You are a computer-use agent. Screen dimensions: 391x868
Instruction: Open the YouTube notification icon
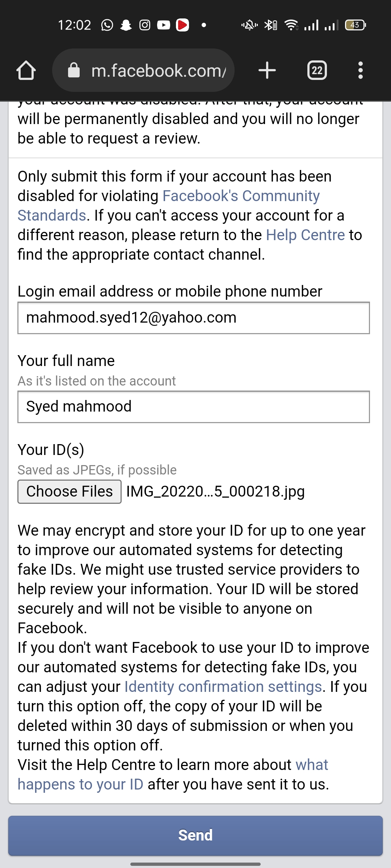163,25
